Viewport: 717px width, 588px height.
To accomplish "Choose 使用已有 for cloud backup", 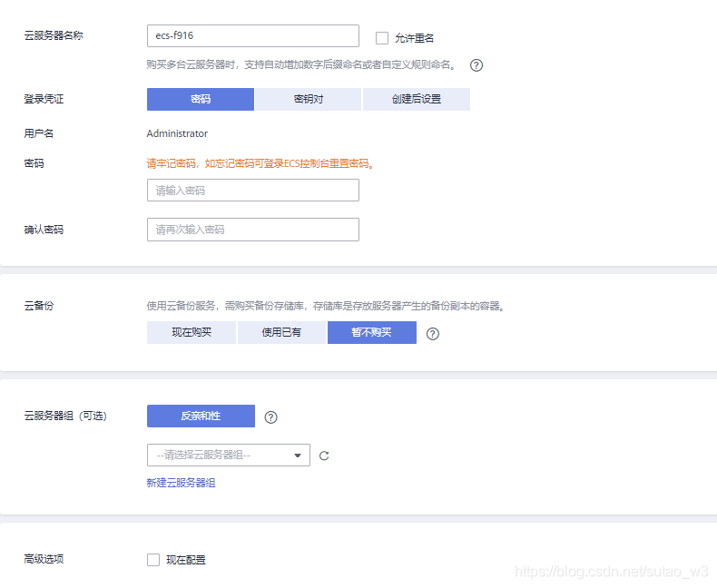I will point(281,332).
